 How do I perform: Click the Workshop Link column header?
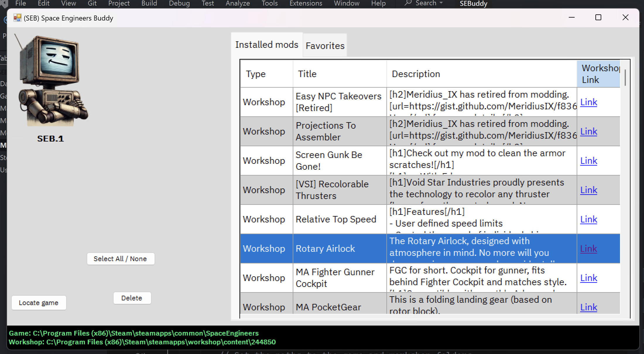598,74
